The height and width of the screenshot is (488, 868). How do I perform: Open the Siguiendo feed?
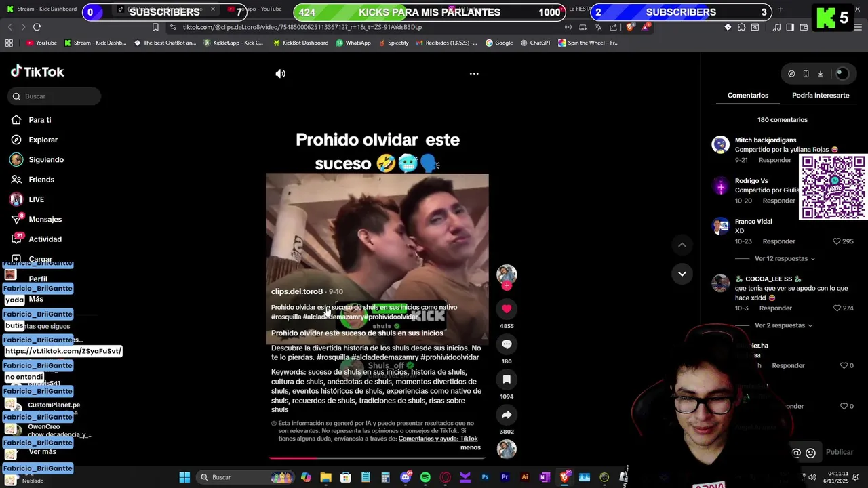45,160
